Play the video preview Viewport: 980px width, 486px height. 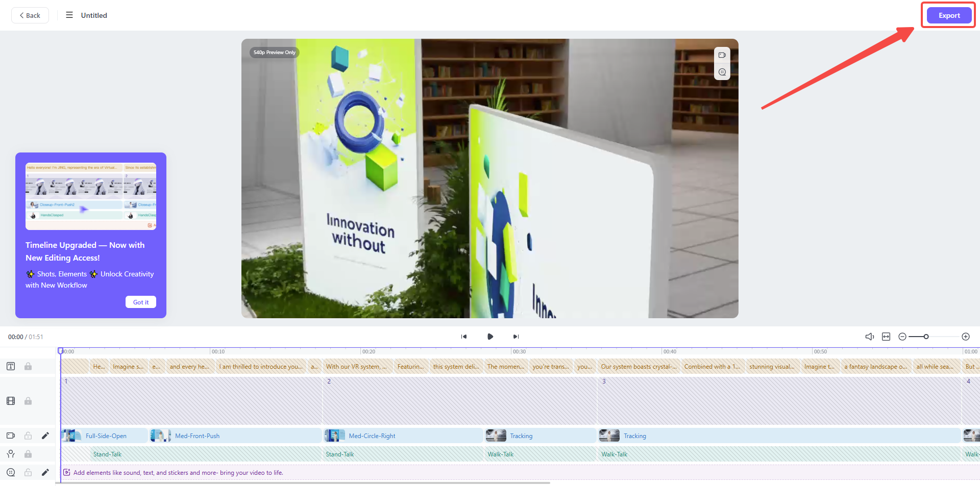490,337
